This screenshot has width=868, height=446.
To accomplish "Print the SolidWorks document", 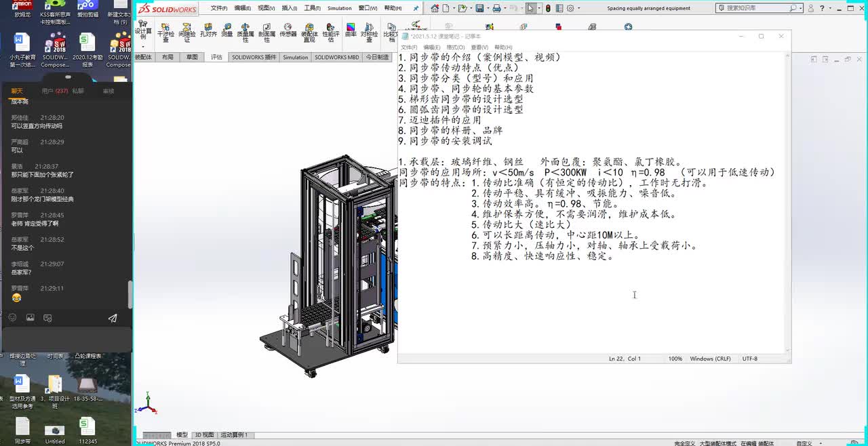I will pyautogui.click(x=496, y=8).
